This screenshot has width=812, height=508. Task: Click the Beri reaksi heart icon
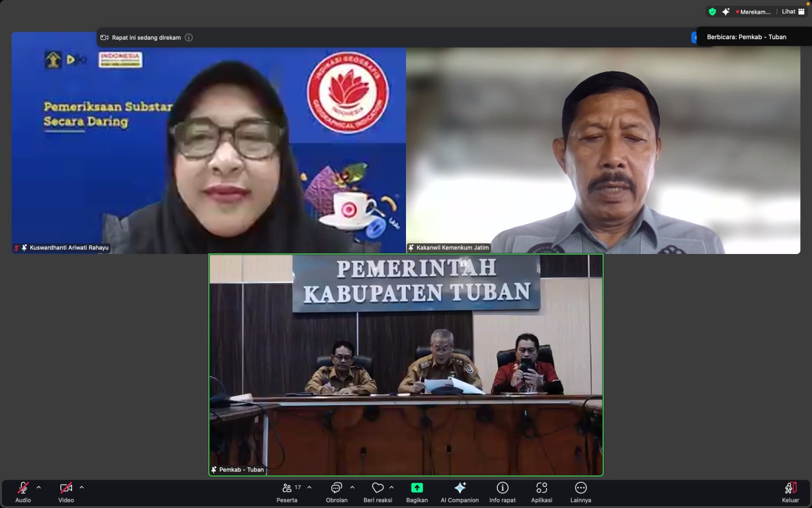click(378, 488)
